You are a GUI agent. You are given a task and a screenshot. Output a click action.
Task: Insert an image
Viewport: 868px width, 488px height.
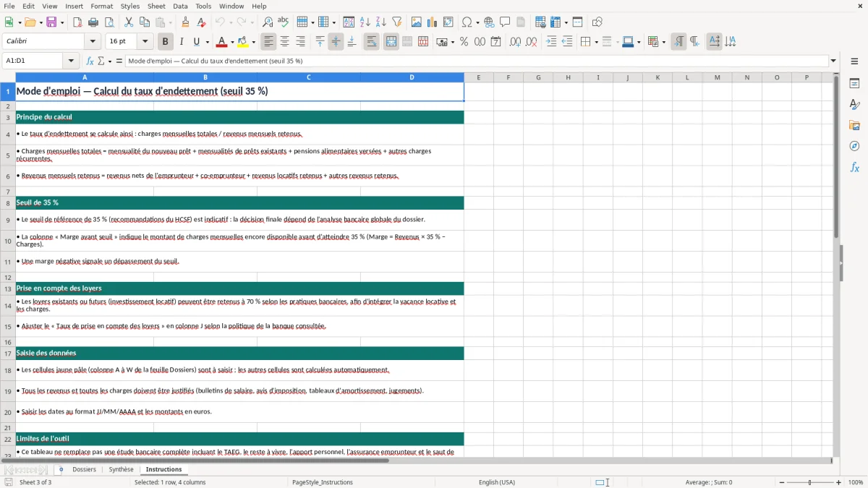tap(417, 22)
